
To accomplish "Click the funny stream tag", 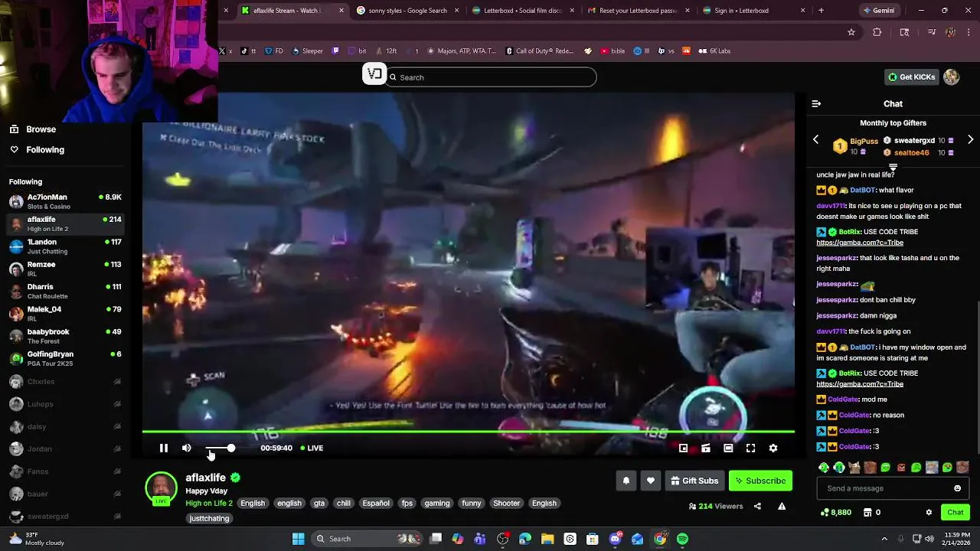I will (472, 503).
